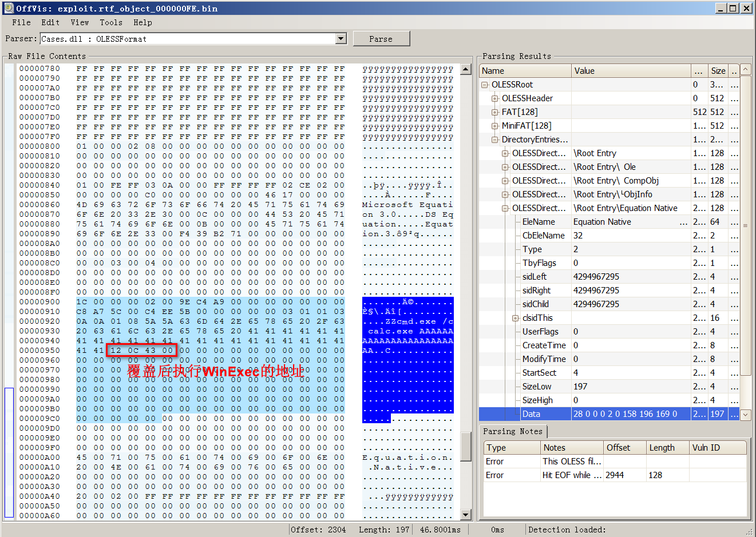Select the StartSect row
The width and height of the screenshot is (756, 537).
point(609,373)
